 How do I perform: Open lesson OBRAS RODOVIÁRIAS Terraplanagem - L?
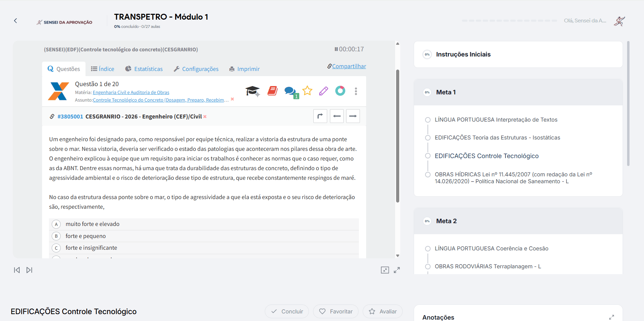488,267
